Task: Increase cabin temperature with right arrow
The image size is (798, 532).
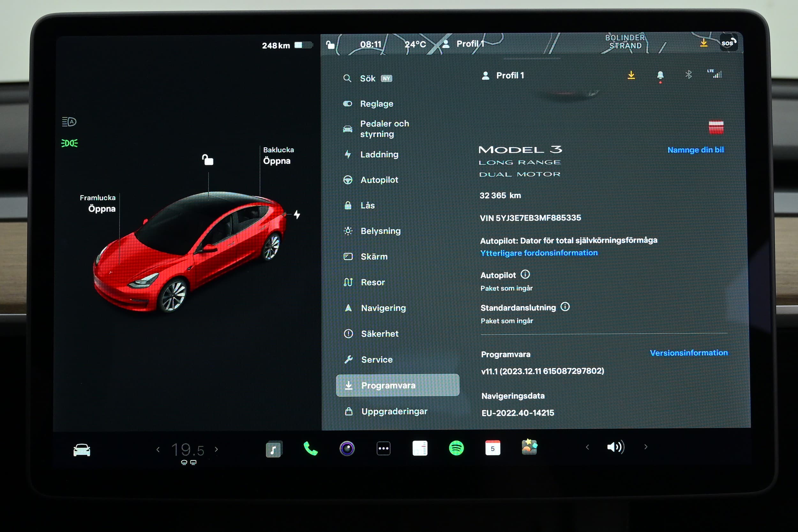Action: (216, 450)
